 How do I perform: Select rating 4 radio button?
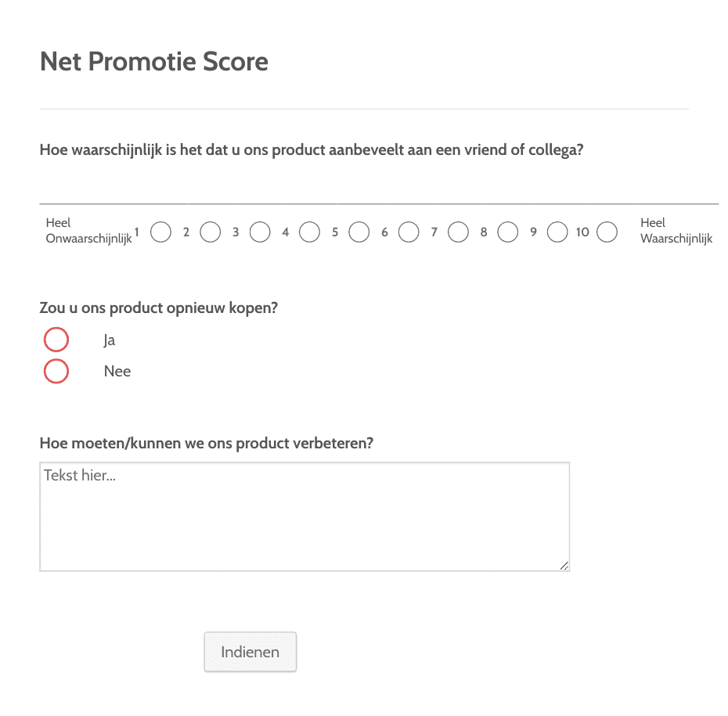[x=310, y=232]
